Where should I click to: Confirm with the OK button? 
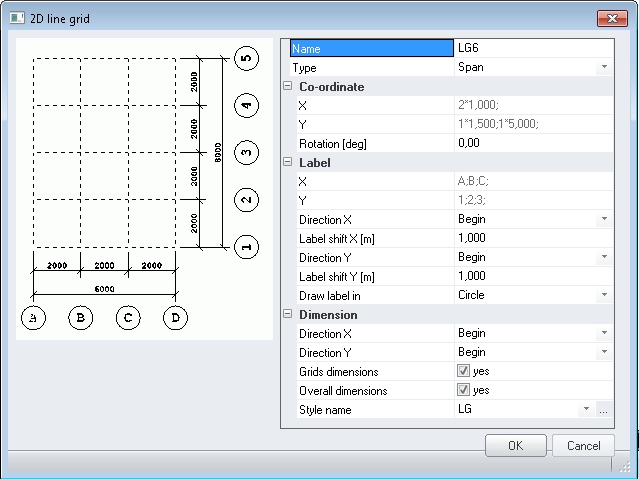tap(516, 446)
